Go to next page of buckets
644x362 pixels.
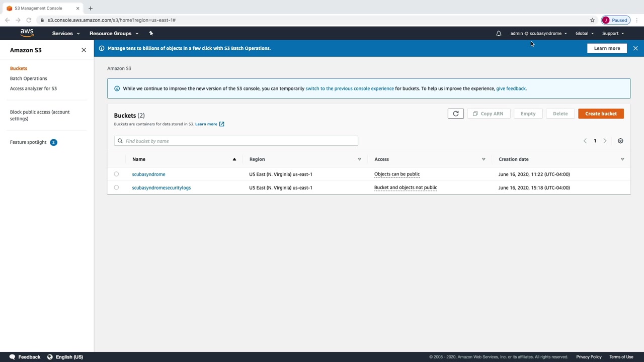click(605, 141)
